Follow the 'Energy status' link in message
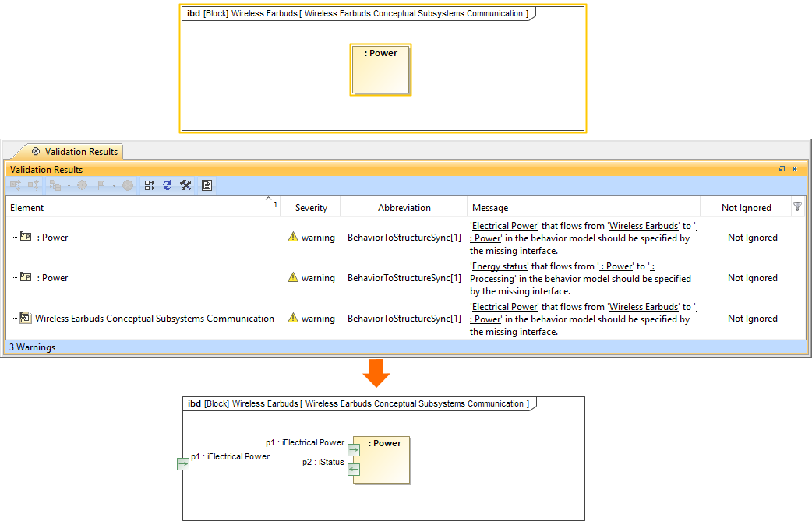The height and width of the screenshot is (521, 812). coord(500,266)
